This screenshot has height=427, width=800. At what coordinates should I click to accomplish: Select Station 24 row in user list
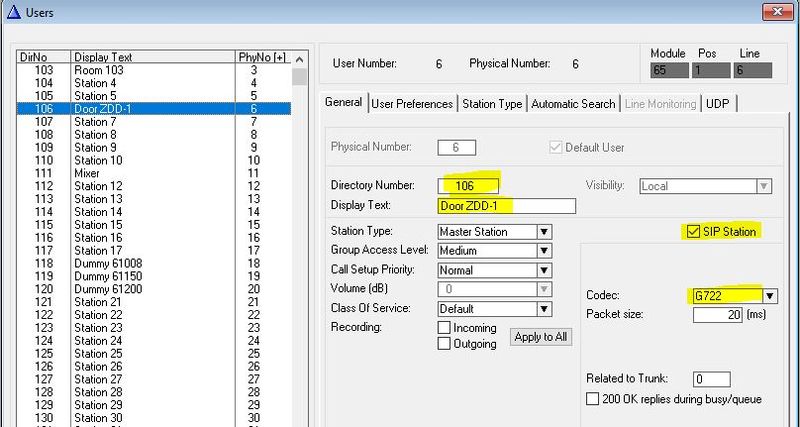coord(154,341)
